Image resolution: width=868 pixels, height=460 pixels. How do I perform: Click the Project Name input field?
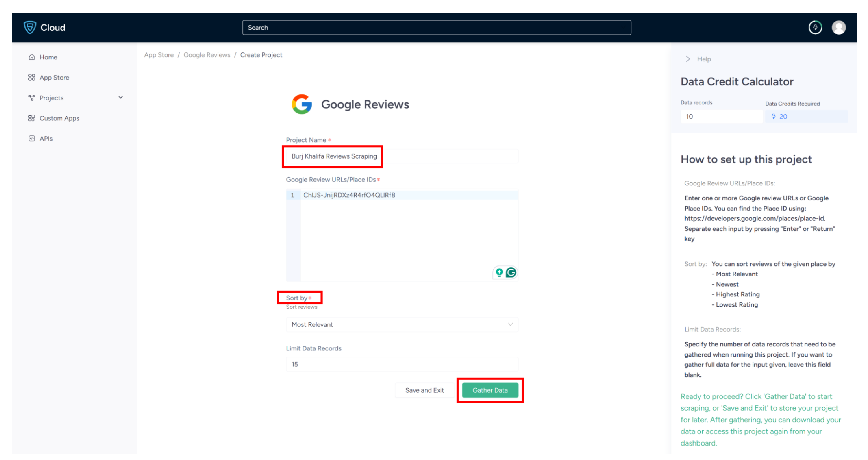tap(402, 156)
